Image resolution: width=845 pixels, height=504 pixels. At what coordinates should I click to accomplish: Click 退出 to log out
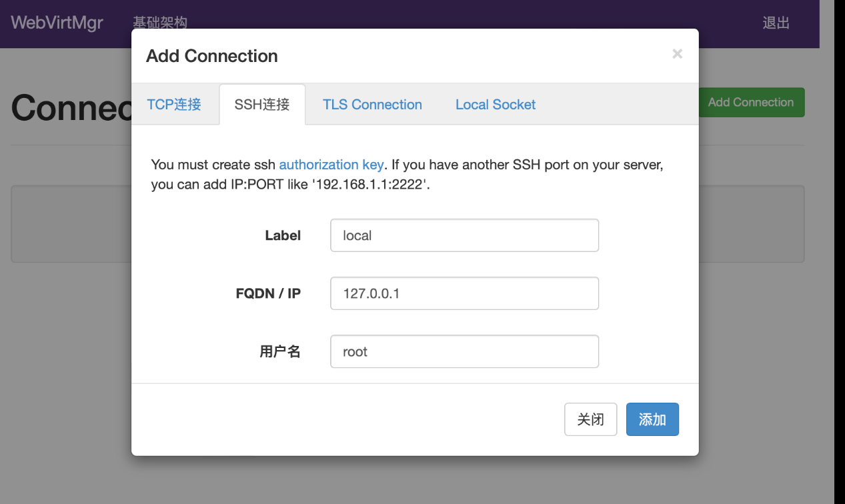click(776, 23)
